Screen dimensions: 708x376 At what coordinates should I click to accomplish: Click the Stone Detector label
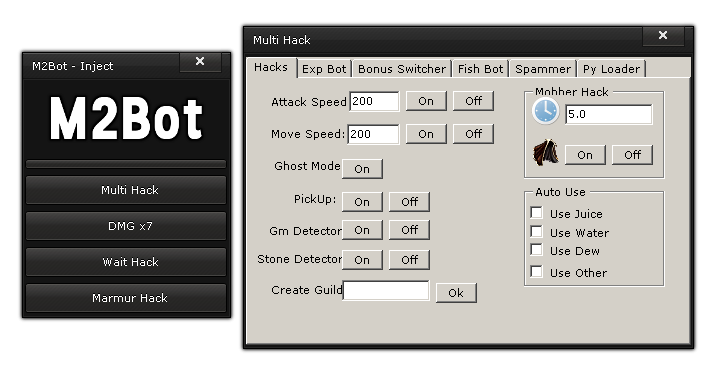coord(299,259)
